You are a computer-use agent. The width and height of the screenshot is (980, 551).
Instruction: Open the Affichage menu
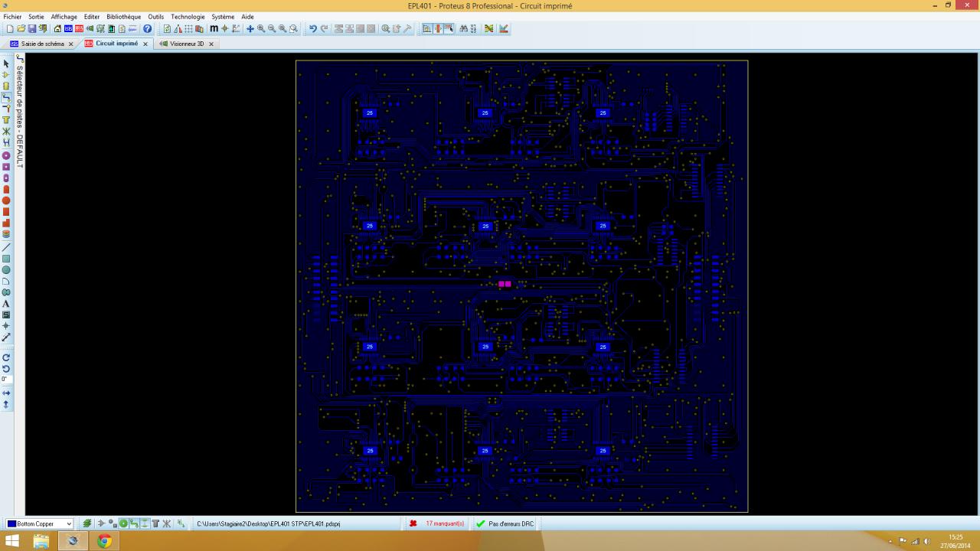[64, 17]
